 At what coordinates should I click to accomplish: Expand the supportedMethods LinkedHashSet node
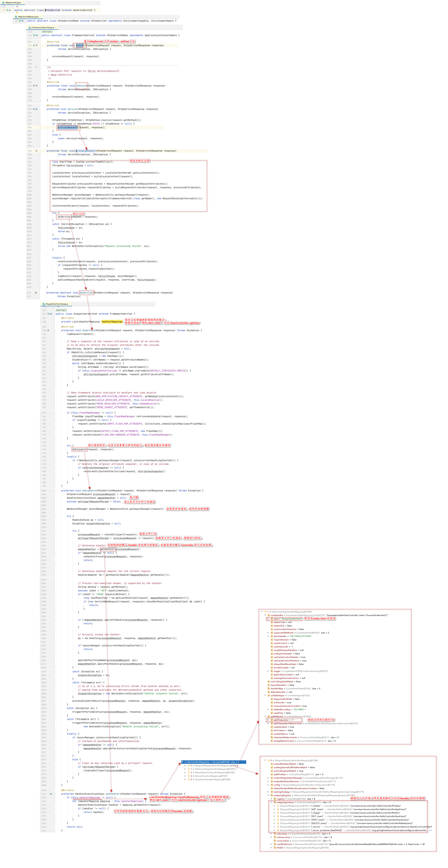tap(268, 633)
